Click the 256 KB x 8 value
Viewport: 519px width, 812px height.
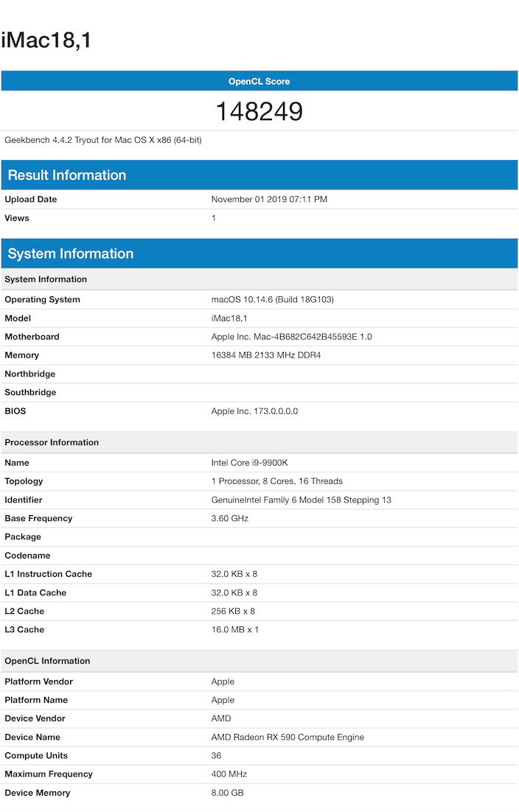pyautogui.click(x=233, y=612)
